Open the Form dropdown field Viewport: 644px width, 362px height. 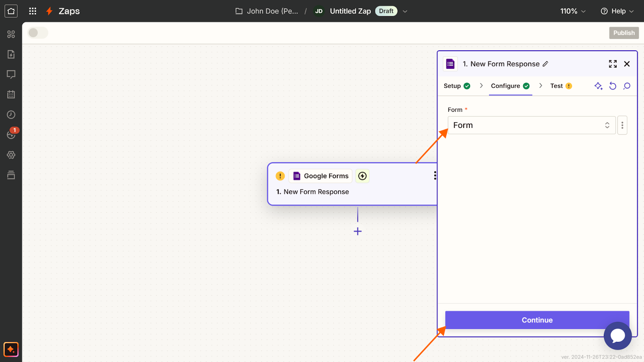[x=531, y=125]
